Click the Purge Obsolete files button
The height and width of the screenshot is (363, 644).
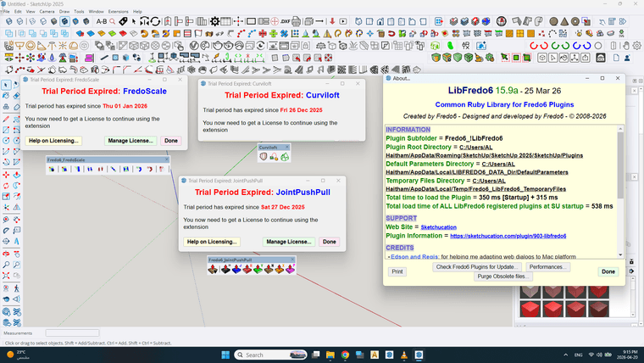503,276
